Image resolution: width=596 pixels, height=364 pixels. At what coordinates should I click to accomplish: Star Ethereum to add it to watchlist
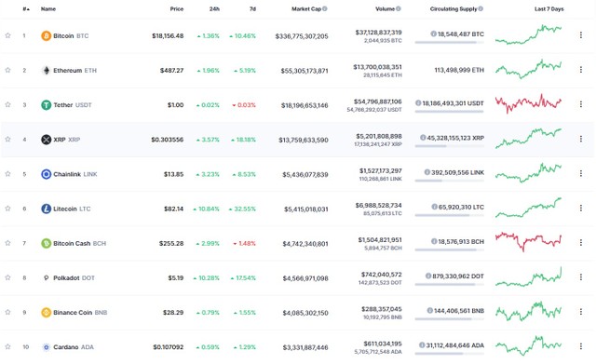coord(7,71)
